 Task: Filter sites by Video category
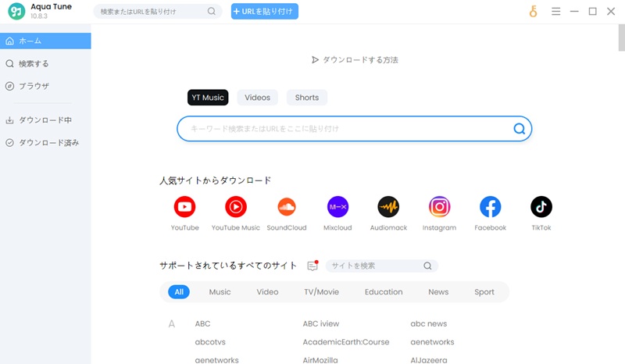tap(267, 292)
